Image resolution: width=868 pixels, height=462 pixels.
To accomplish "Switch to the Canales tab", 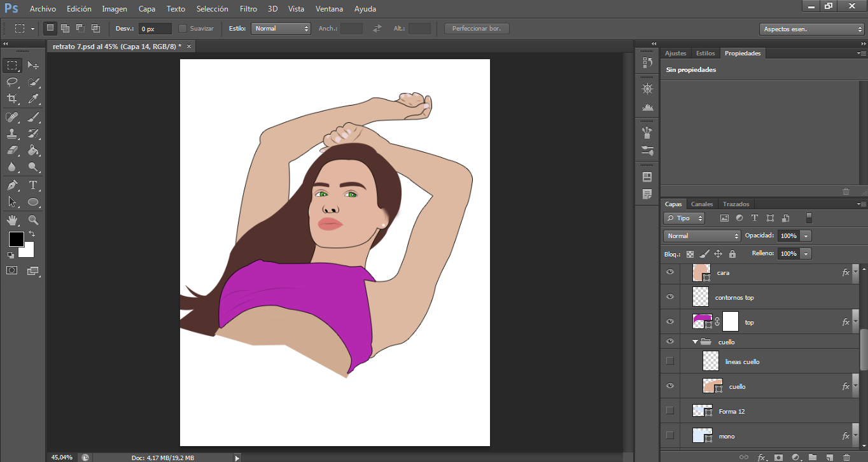I will pos(702,204).
